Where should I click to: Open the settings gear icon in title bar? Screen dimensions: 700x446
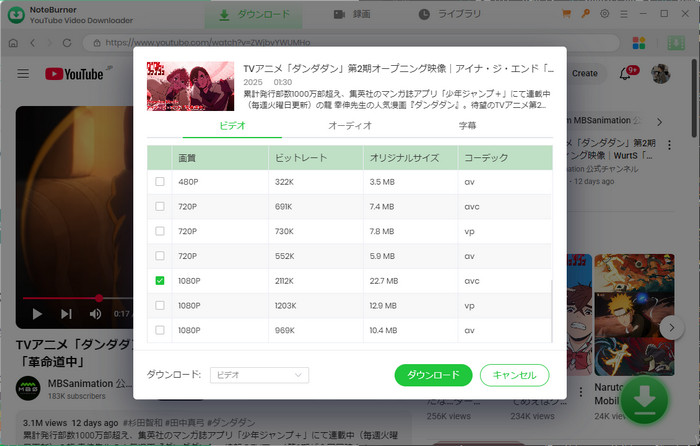coord(604,14)
